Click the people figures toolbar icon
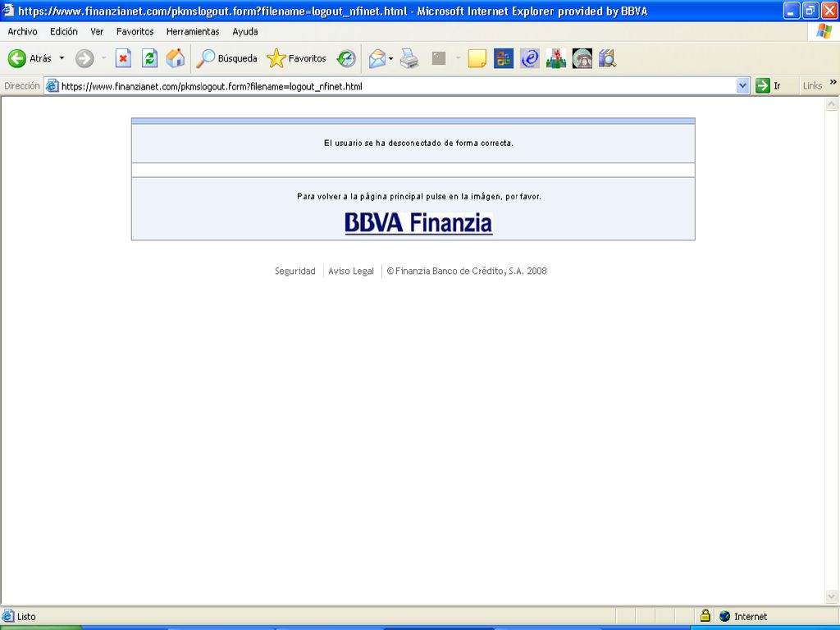Screen dimensions: 840x630 556,58
